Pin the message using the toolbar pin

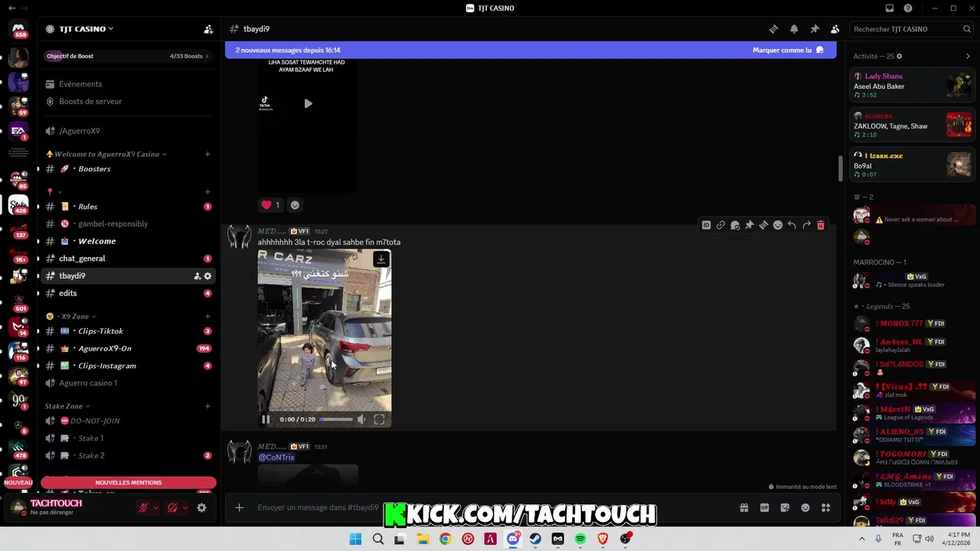coord(749,225)
